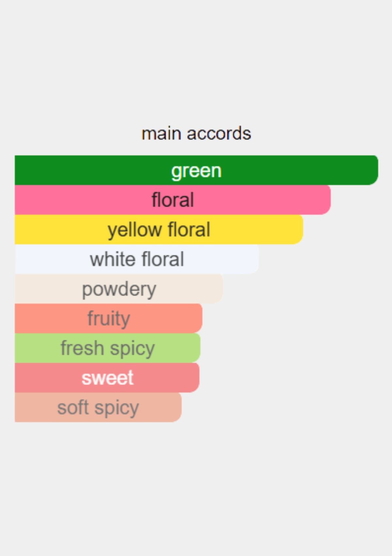The image size is (392, 556).
Task: Click the white "sweet" text label
Action: click(x=107, y=378)
